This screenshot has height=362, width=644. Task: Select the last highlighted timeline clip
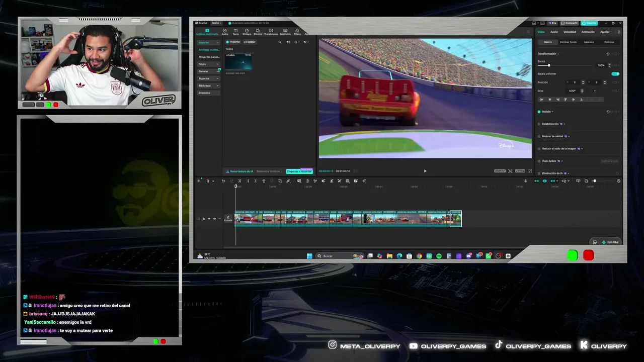pyautogui.click(x=456, y=219)
